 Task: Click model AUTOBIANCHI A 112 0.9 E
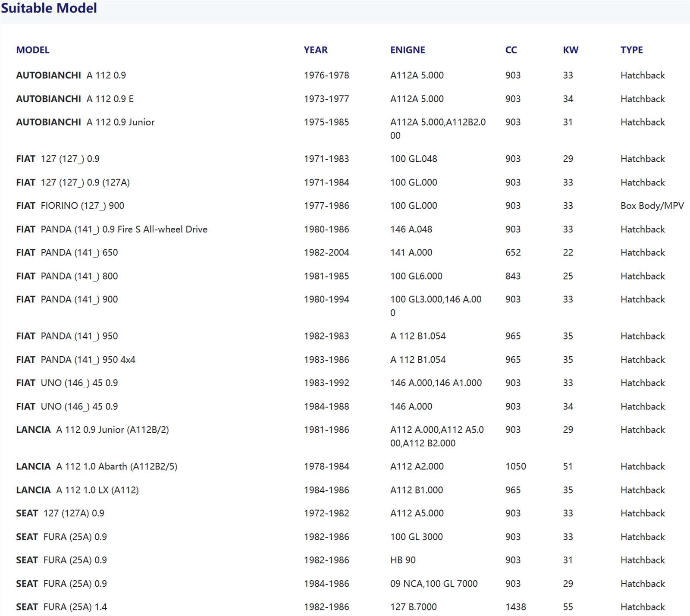(75, 99)
